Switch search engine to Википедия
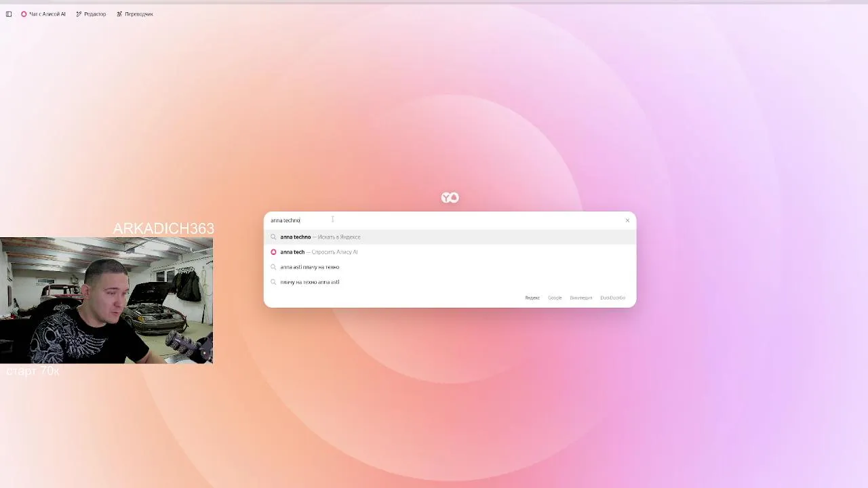This screenshot has width=868, height=488. point(581,298)
